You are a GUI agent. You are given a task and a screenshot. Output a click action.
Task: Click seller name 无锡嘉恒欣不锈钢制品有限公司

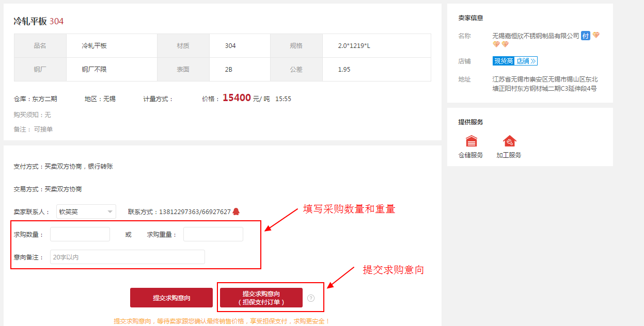[x=536, y=36]
